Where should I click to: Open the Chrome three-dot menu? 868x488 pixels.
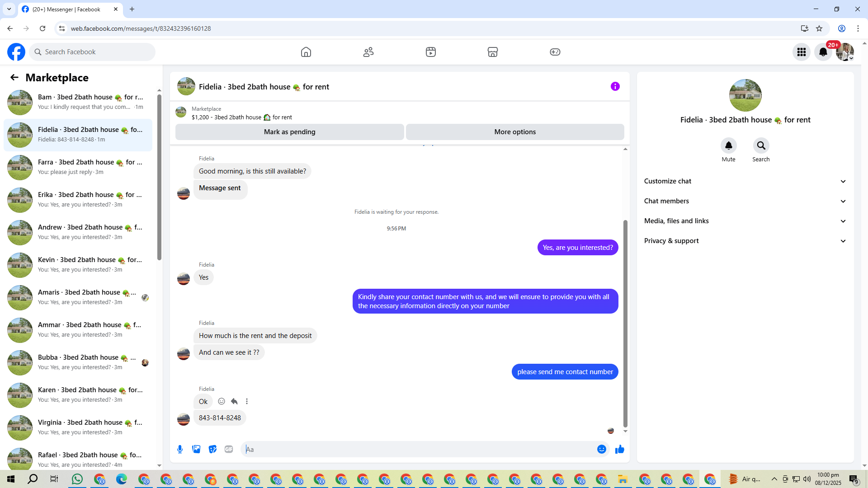coord(858,28)
